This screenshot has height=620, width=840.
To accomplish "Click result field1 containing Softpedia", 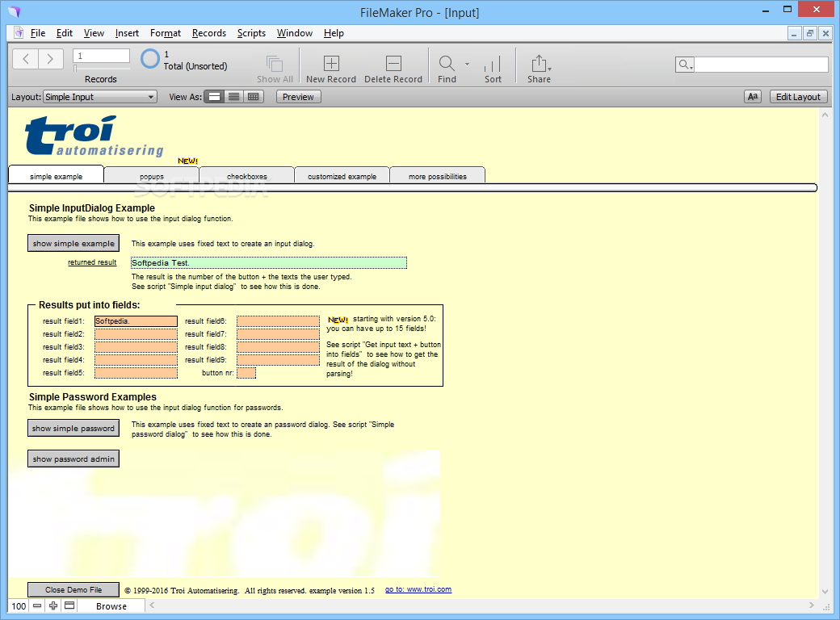I will tap(136, 321).
